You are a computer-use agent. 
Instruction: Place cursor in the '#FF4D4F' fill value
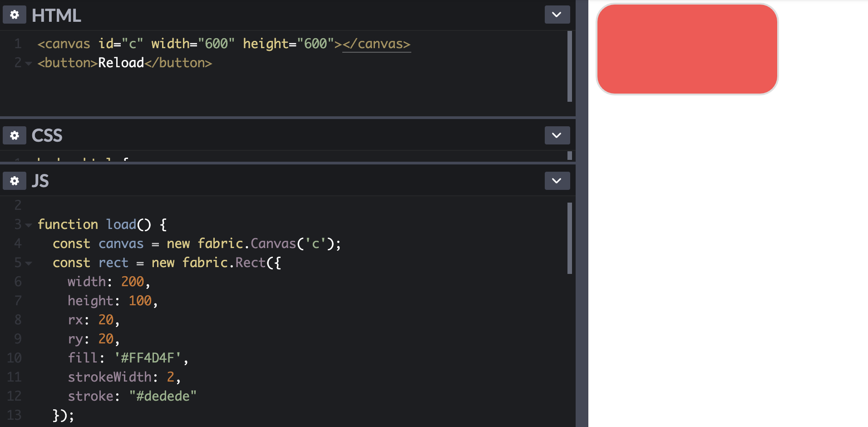point(148,358)
